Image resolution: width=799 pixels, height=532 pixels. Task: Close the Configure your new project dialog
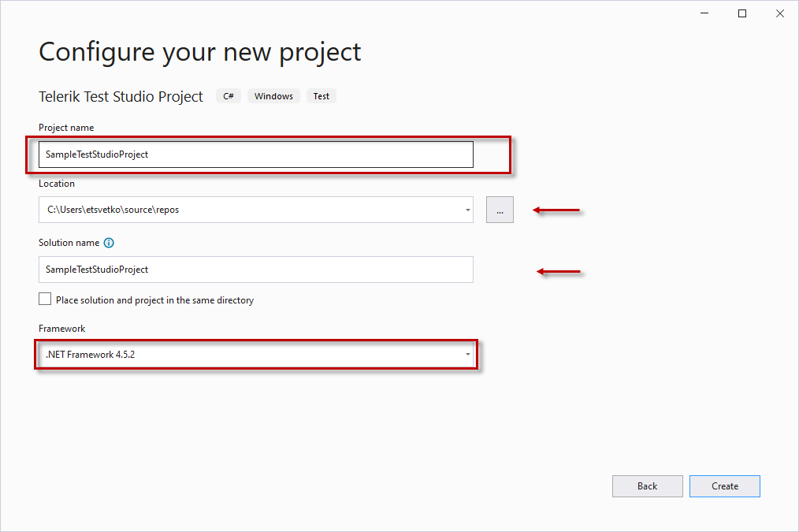click(x=779, y=13)
